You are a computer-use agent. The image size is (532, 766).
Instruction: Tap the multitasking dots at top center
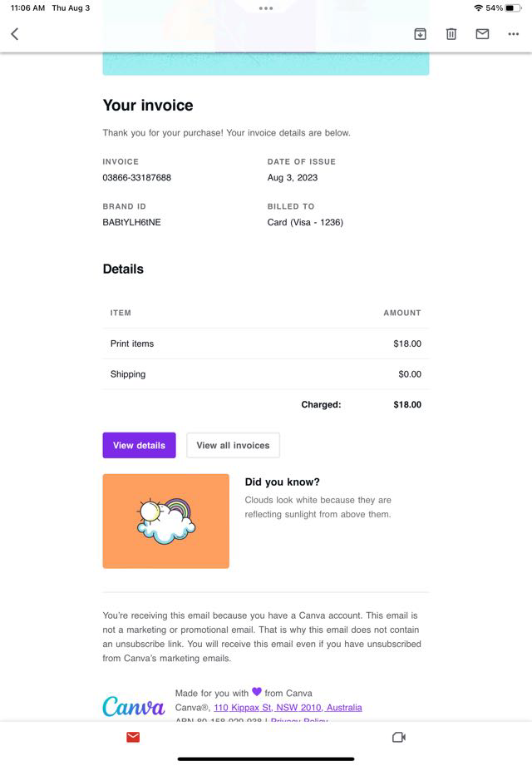pos(266,8)
